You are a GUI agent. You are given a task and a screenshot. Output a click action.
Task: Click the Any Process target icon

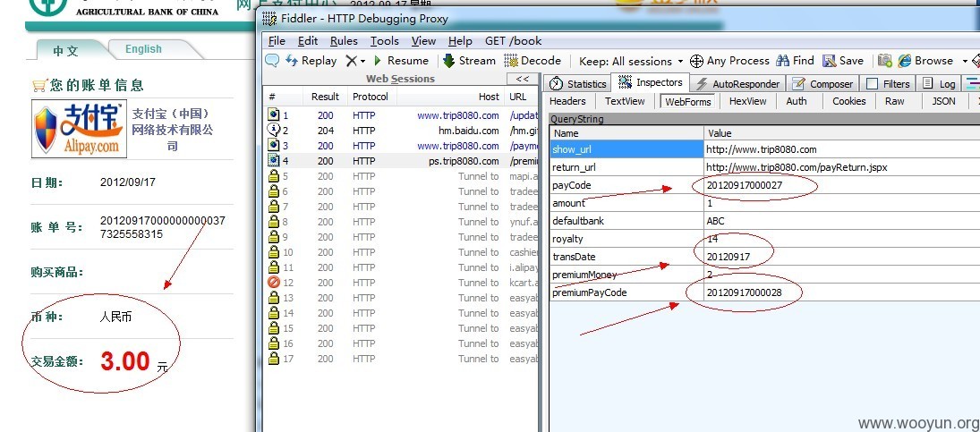click(x=696, y=61)
